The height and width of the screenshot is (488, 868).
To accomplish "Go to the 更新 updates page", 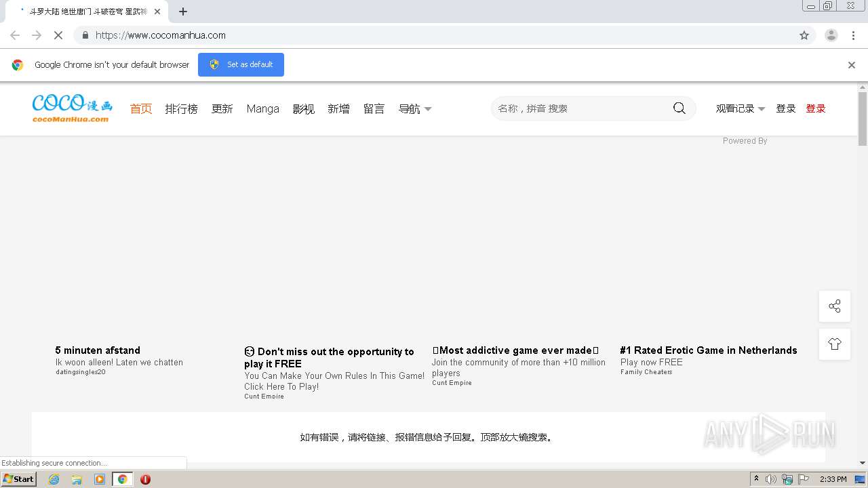I will coord(222,108).
